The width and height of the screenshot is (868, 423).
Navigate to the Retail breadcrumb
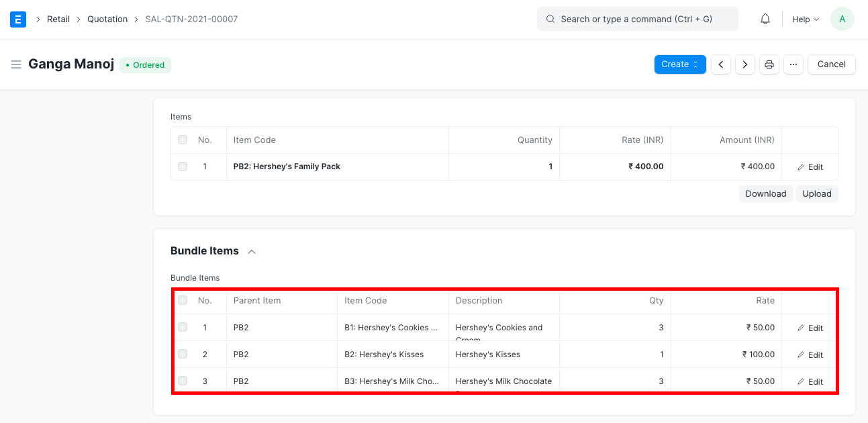click(58, 19)
